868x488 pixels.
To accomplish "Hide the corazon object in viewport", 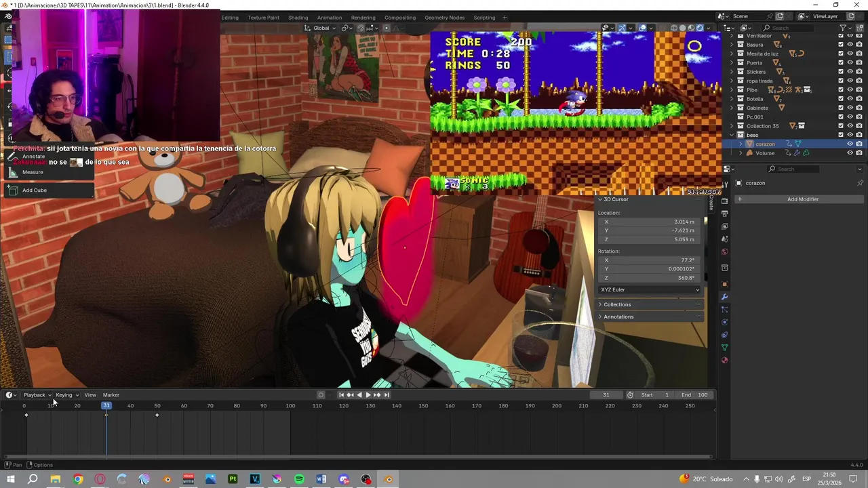I will click(x=850, y=144).
